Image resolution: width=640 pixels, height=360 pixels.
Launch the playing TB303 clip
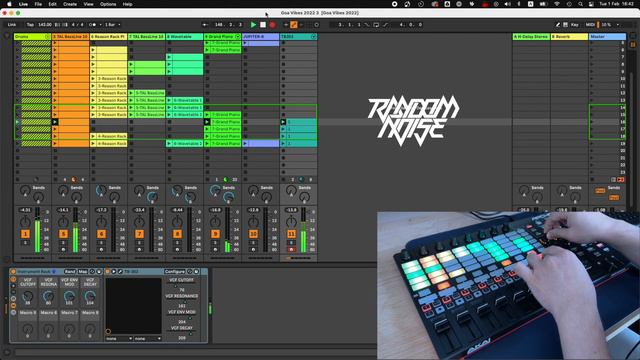tap(283, 122)
